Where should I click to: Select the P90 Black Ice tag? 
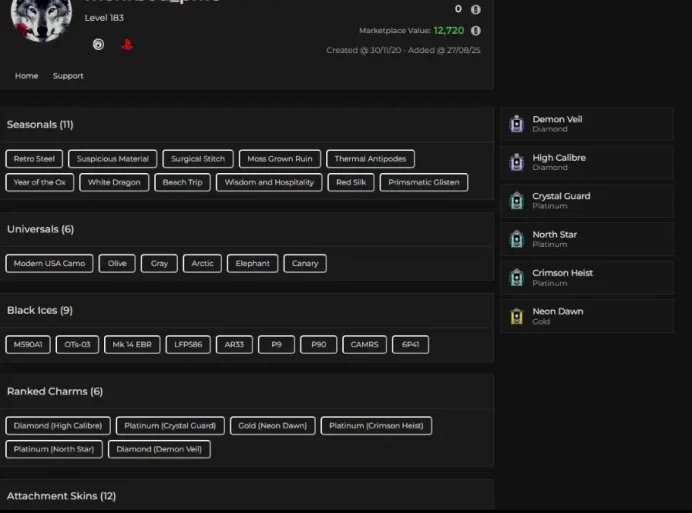click(318, 344)
